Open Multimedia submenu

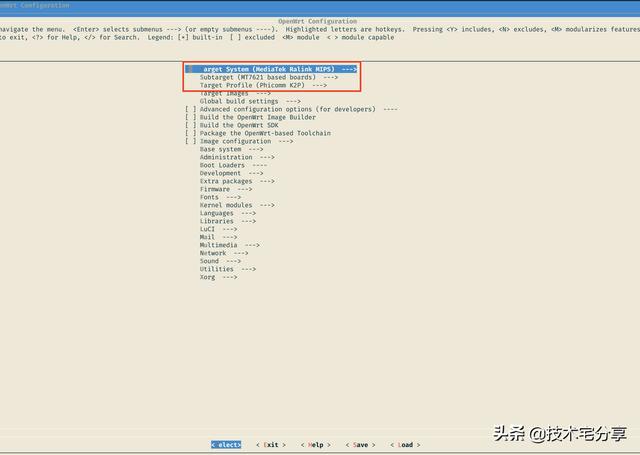point(229,245)
